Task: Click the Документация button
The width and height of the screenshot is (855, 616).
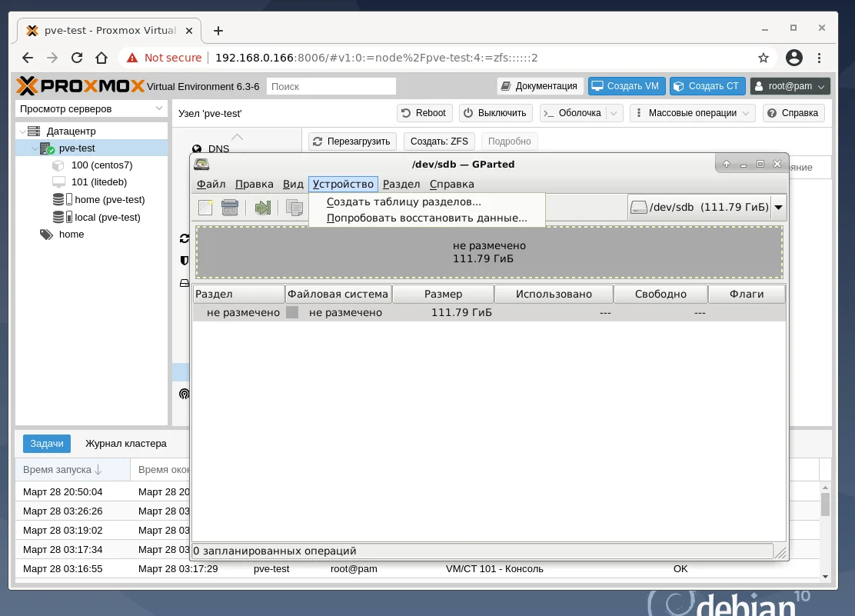Action: [x=541, y=86]
